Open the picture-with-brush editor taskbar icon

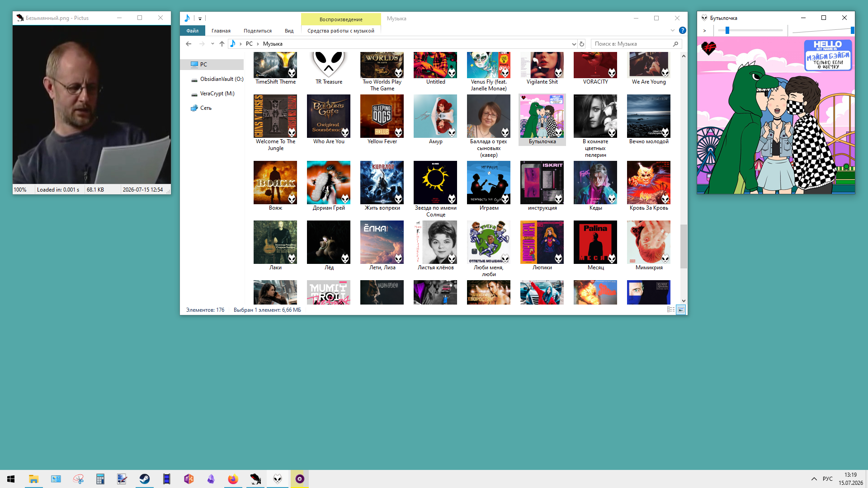point(123,479)
